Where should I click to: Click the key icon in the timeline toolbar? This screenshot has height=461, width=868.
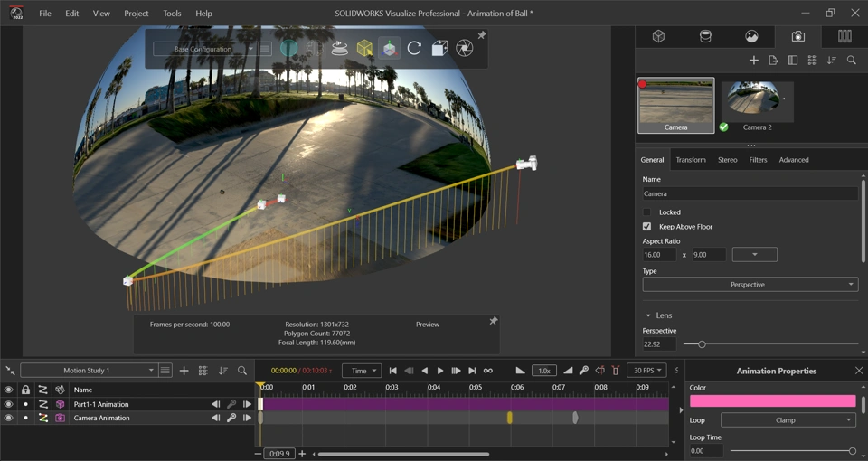point(584,371)
